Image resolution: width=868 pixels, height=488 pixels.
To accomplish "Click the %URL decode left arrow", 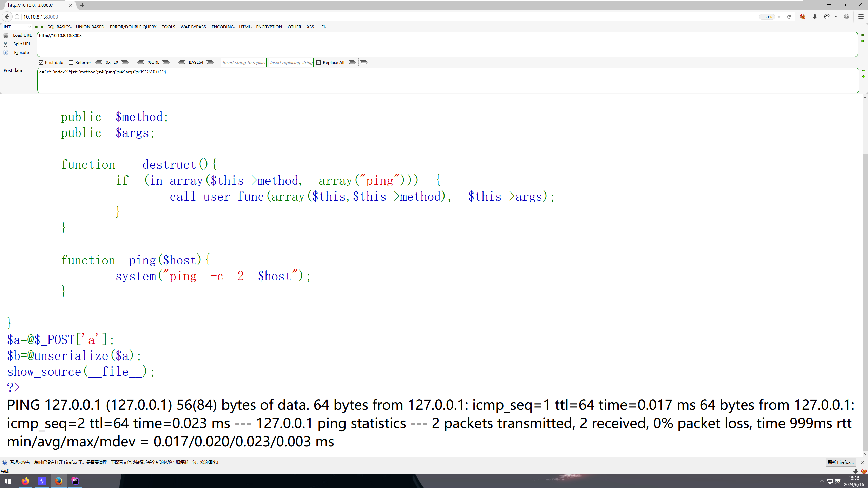I will (141, 62).
